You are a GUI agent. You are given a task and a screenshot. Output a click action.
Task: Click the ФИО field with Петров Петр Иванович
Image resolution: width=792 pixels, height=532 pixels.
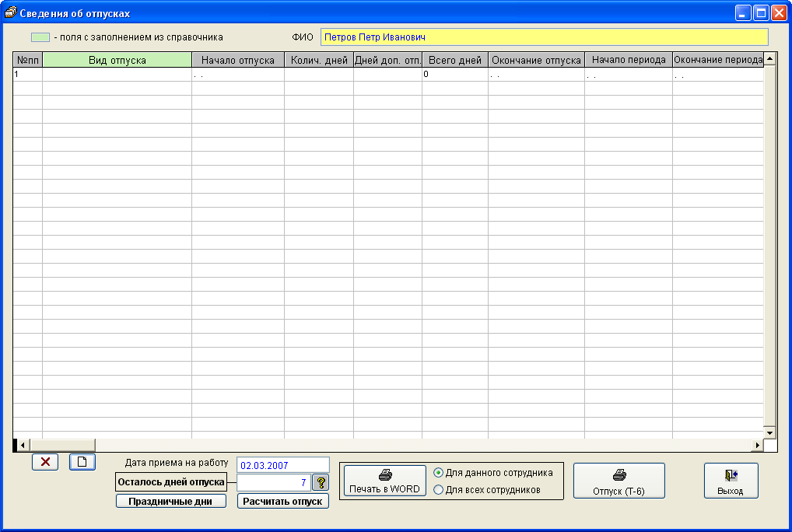(x=543, y=37)
